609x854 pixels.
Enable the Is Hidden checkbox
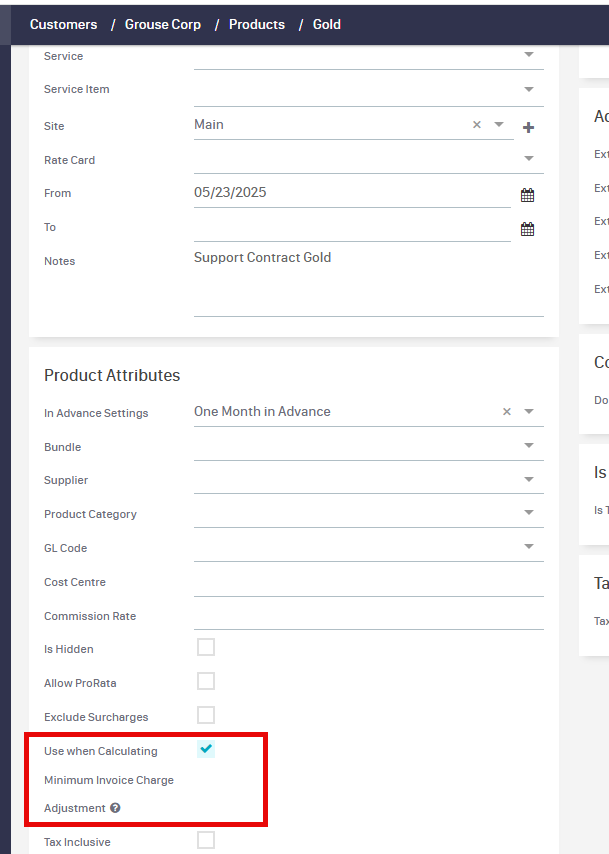click(x=206, y=647)
